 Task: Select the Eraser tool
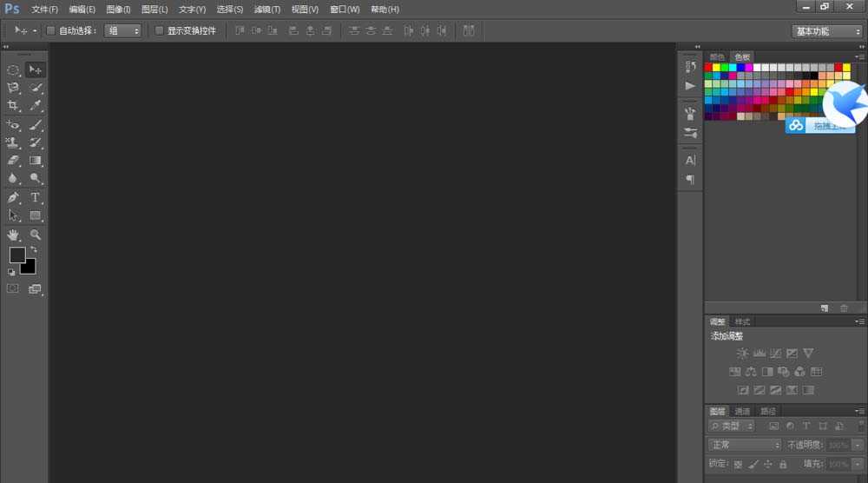coord(13,161)
